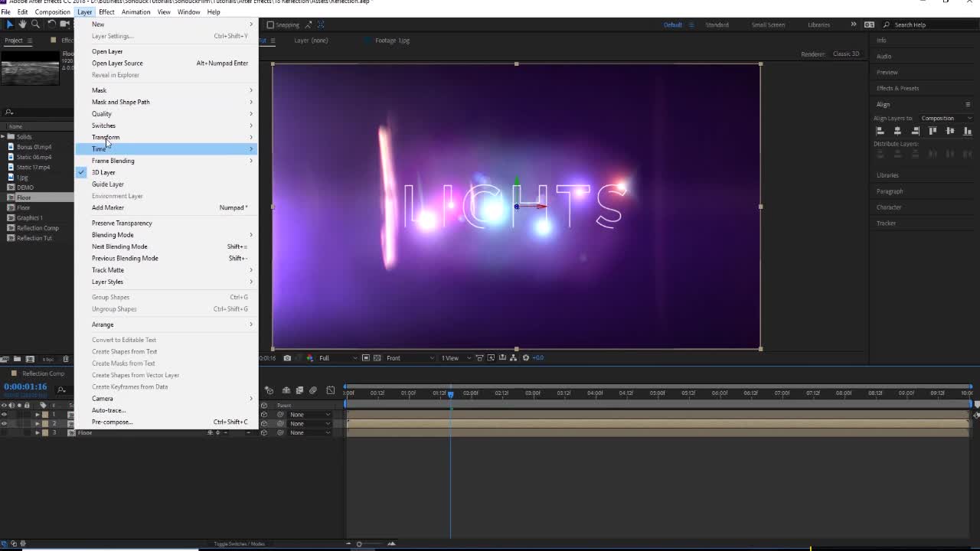
Task: Select the Zoom magnifier tool
Action: (35, 24)
